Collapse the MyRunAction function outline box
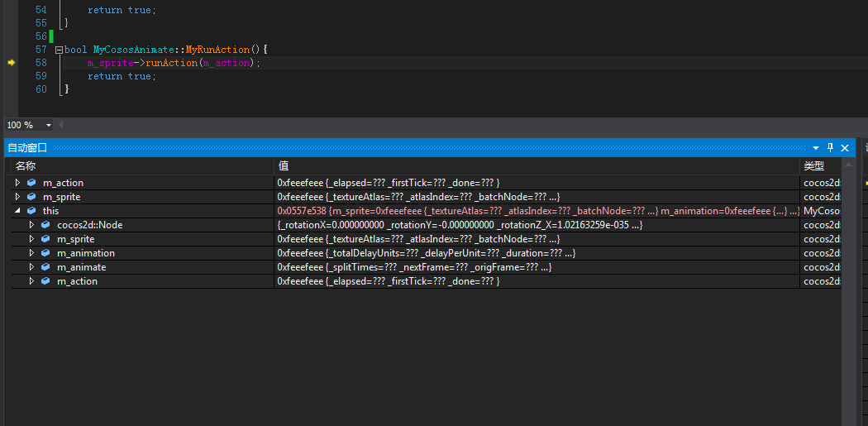The height and width of the screenshot is (426, 868). pos(59,50)
